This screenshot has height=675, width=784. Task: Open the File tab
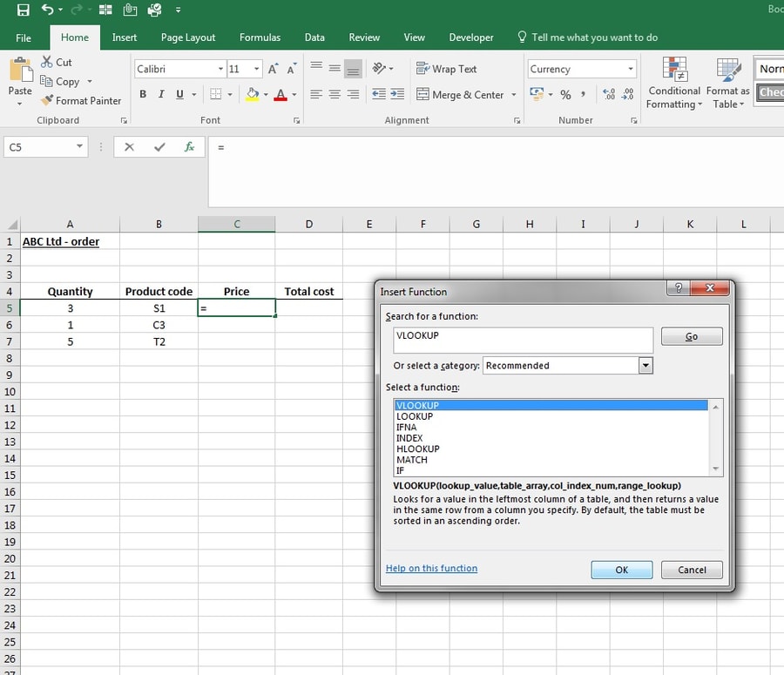point(24,37)
